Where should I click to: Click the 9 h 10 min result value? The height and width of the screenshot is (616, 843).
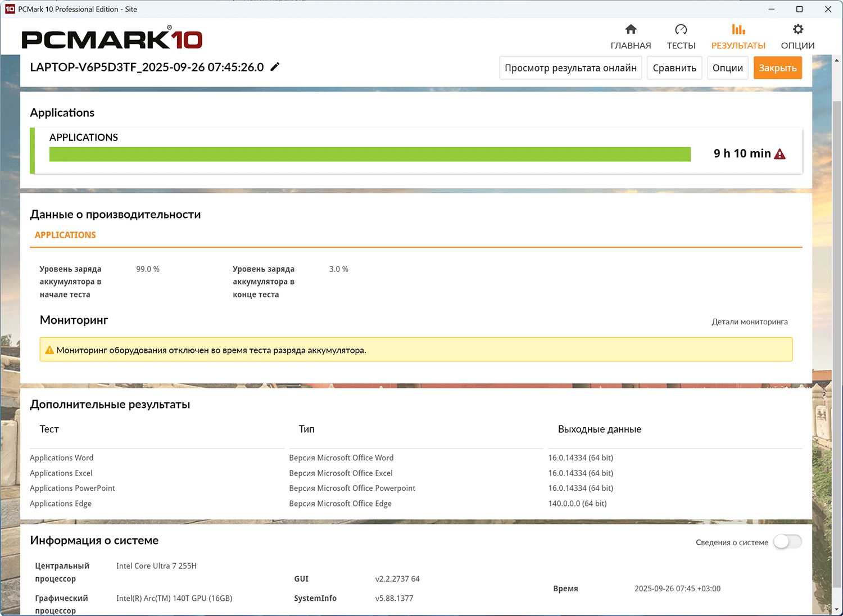(742, 153)
